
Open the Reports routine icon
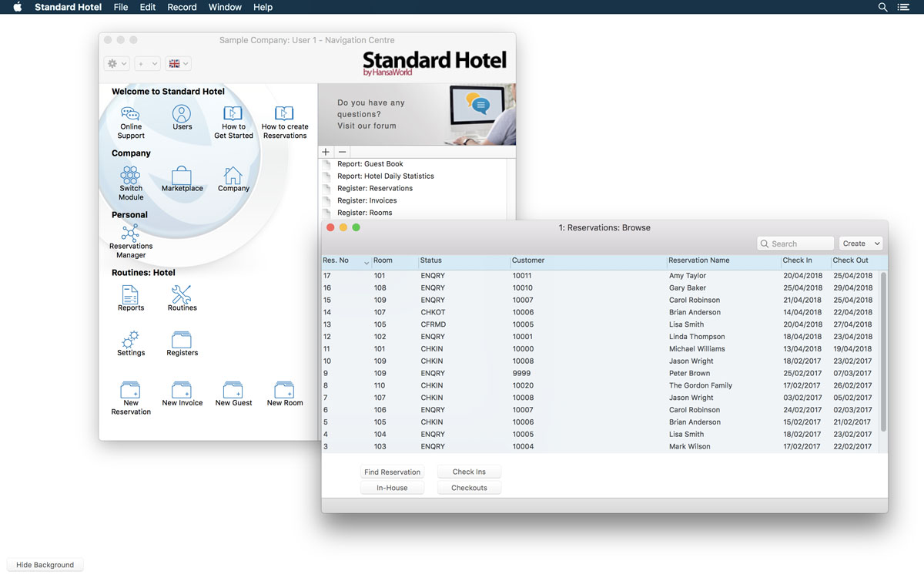(131, 295)
